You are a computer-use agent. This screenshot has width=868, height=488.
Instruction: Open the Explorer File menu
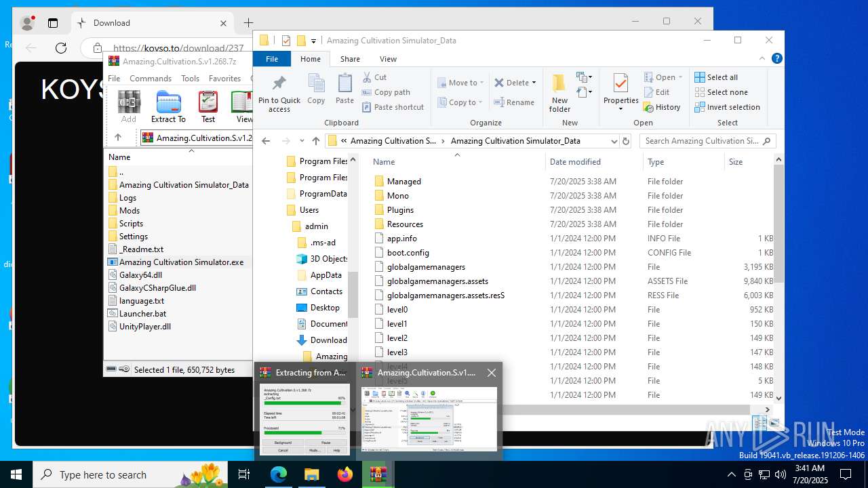272,59
